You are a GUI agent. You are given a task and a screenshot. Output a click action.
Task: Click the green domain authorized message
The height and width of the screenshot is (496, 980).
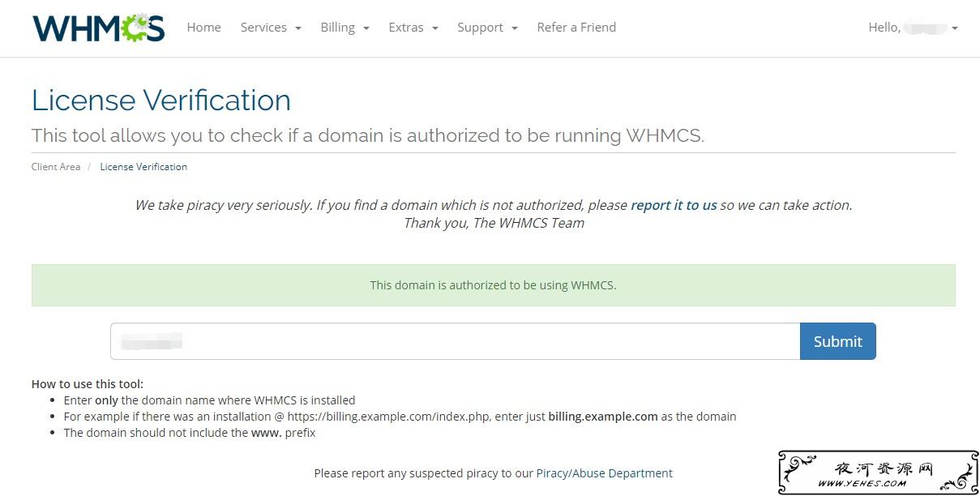(493, 285)
